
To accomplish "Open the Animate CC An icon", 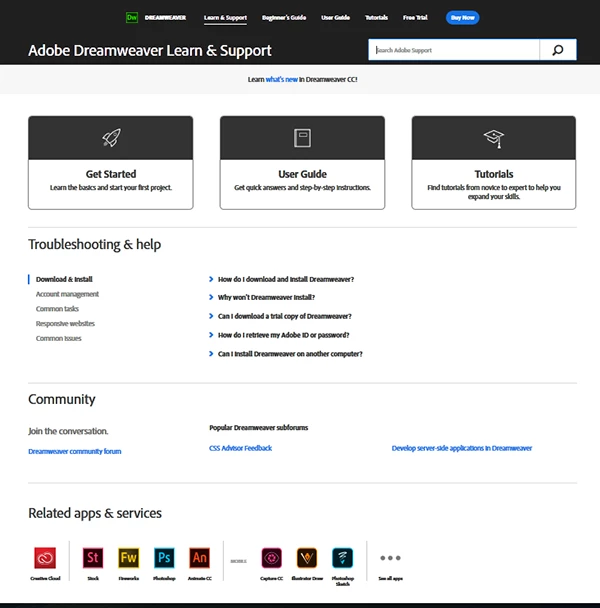I will pyautogui.click(x=200, y=558).
